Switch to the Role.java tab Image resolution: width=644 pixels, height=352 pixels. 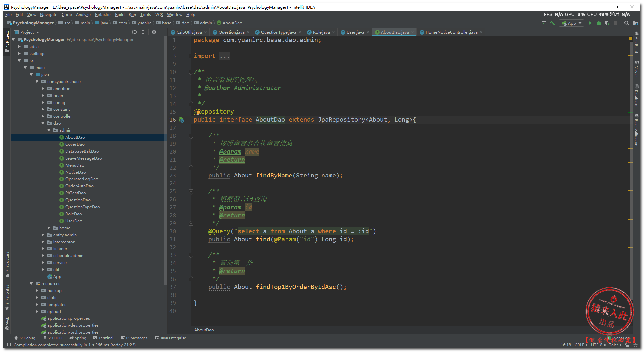point(321,32)
